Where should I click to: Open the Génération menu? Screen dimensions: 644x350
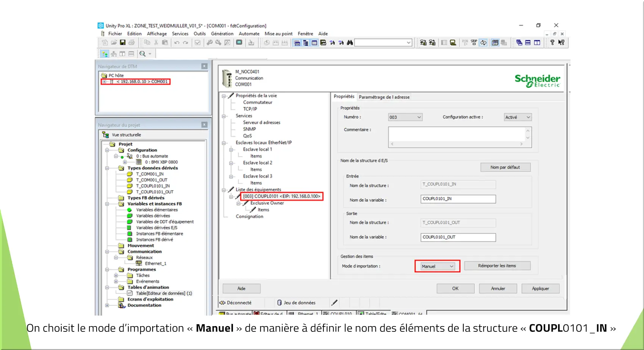(x=222, y=34)
